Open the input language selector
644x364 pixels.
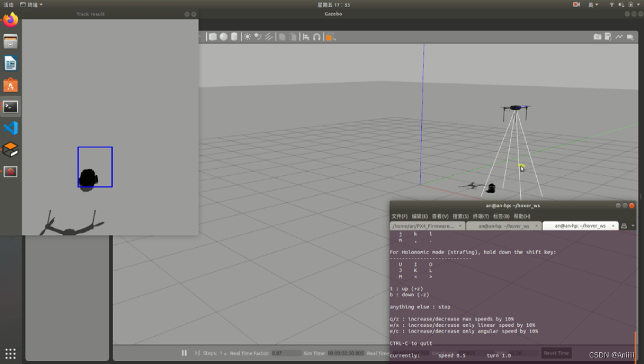[593, 5]
